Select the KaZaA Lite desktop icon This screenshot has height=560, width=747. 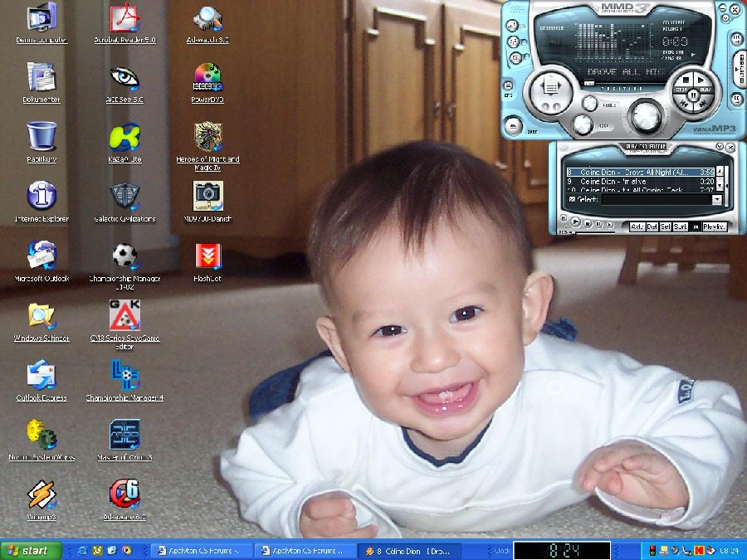point(124,137)
